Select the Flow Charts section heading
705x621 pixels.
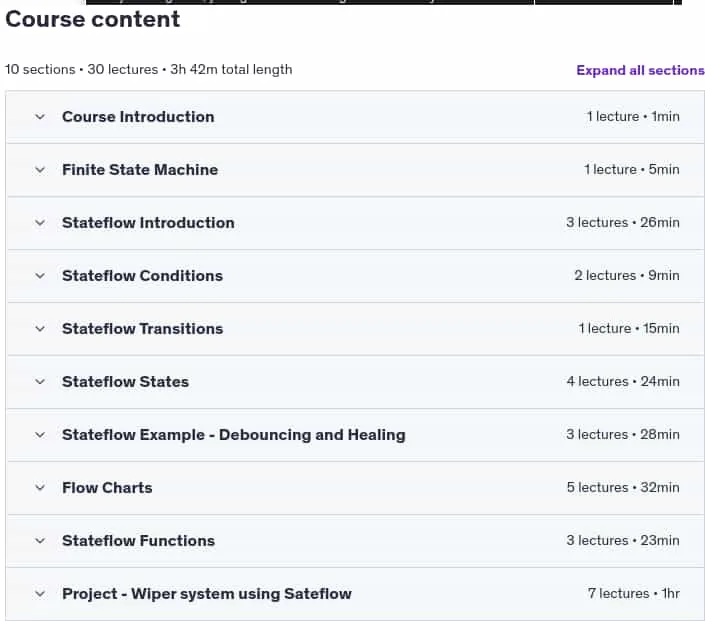click(107, 488)
